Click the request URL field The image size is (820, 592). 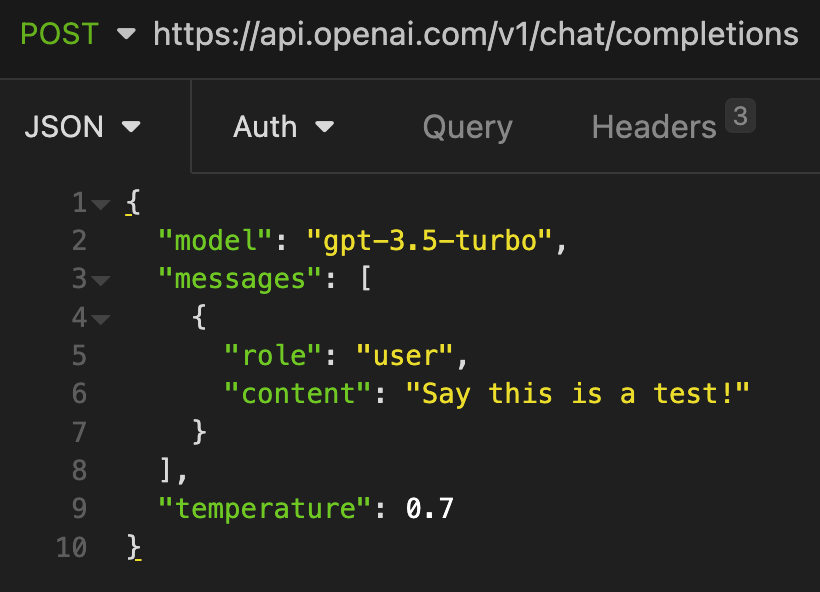coord(476,35)
